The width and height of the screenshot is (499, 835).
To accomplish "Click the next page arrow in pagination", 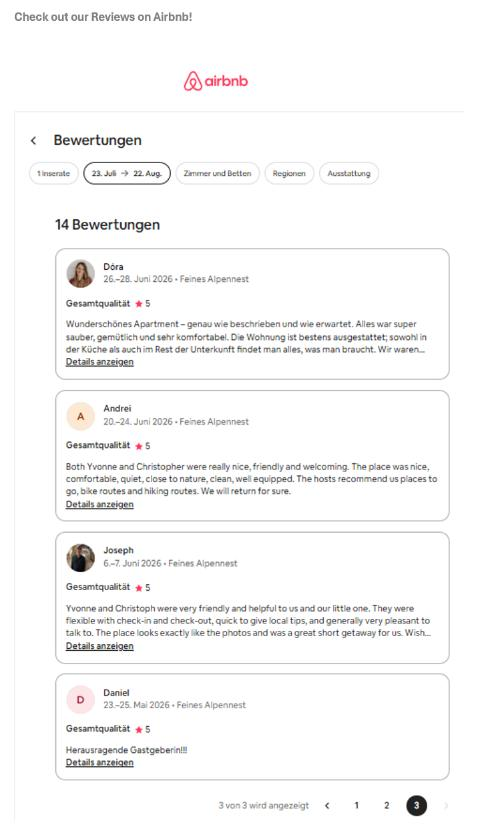I will [x=446, y=806].
